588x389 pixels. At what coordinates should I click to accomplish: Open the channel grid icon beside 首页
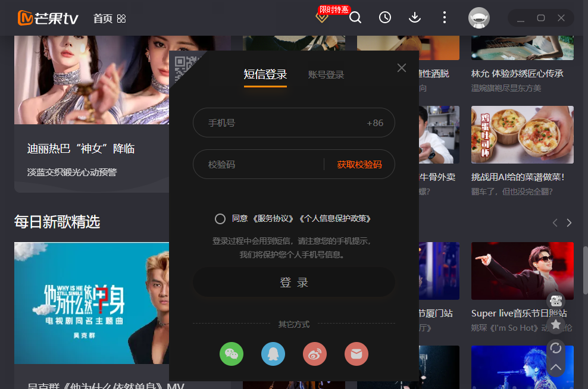coord(121,18)
